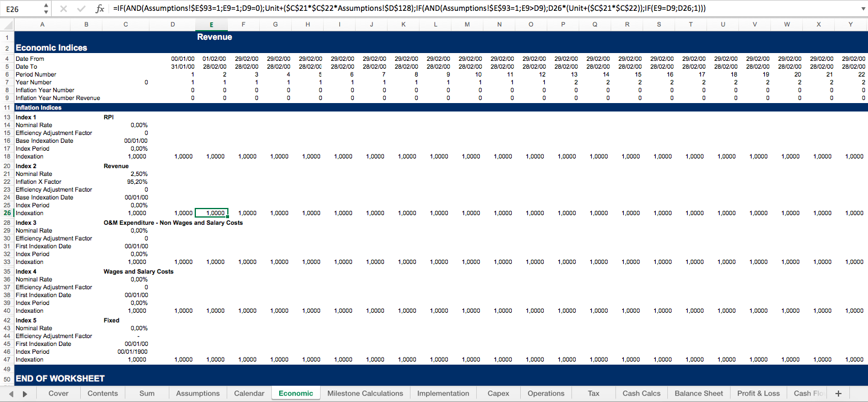The width and height of the screenshot is (868, 402).
Task: Select column A header
Action: [42, 24]
